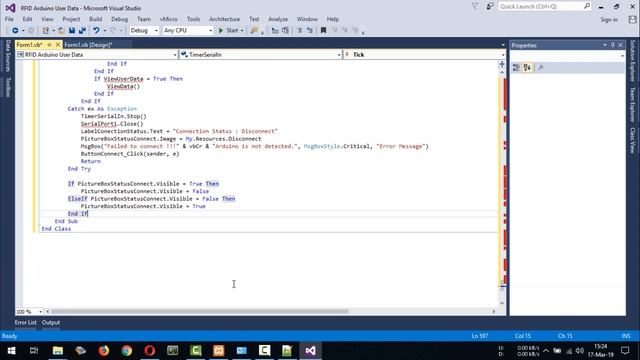The image size is (640, 360).
Task: Close the Form1.vb tab
Action: (x=58, y=45)
